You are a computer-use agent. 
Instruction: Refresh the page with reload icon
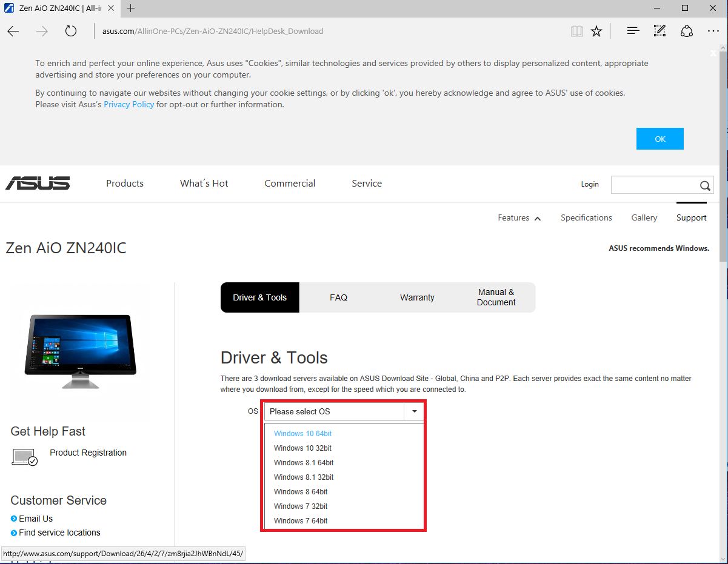71,31
